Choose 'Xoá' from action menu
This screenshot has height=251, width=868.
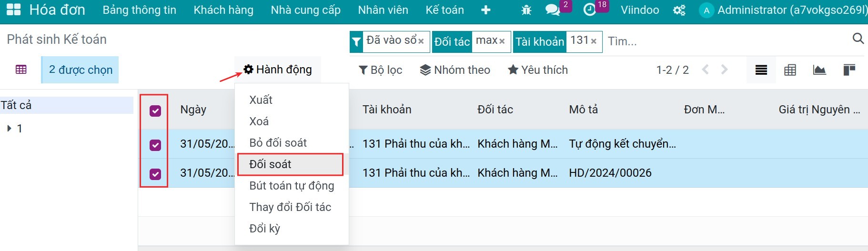tap(292, 121)
